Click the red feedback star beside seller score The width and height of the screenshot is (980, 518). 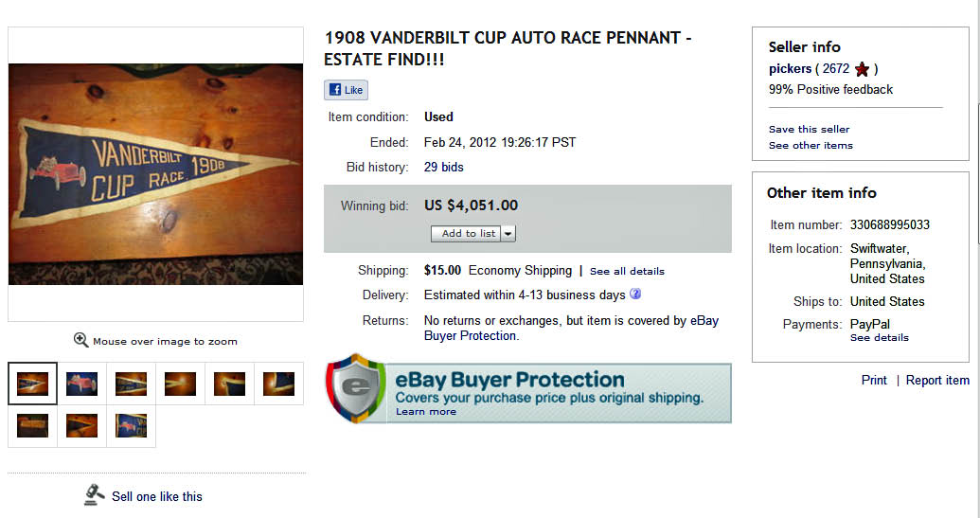coord(862,69)
